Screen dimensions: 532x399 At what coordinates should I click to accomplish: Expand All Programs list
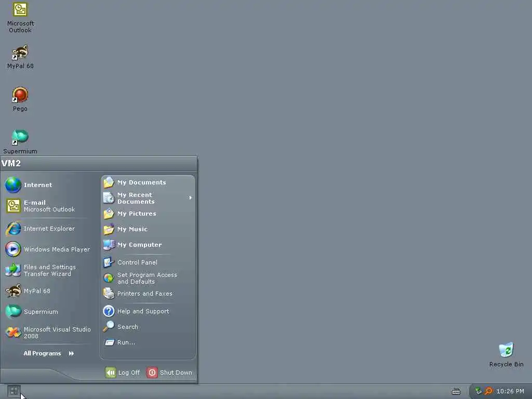click(x=48, y=353)
